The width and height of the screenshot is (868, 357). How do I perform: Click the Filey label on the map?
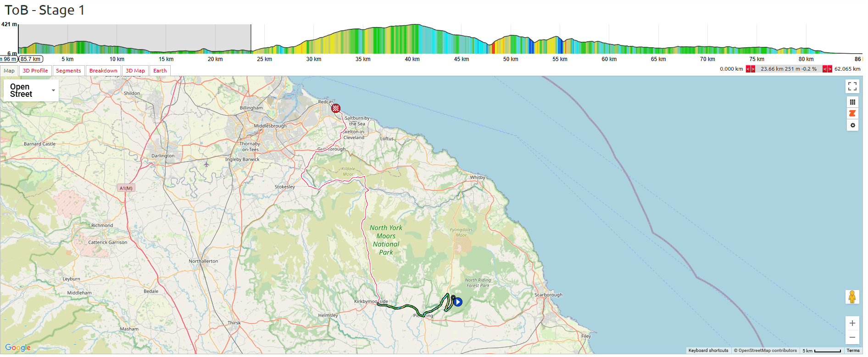586,336
